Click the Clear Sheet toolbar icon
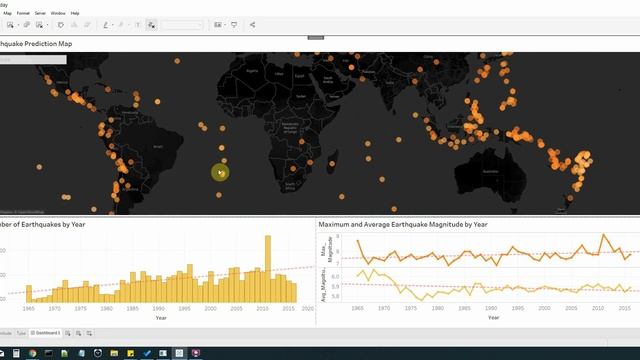 pos(40,25)
